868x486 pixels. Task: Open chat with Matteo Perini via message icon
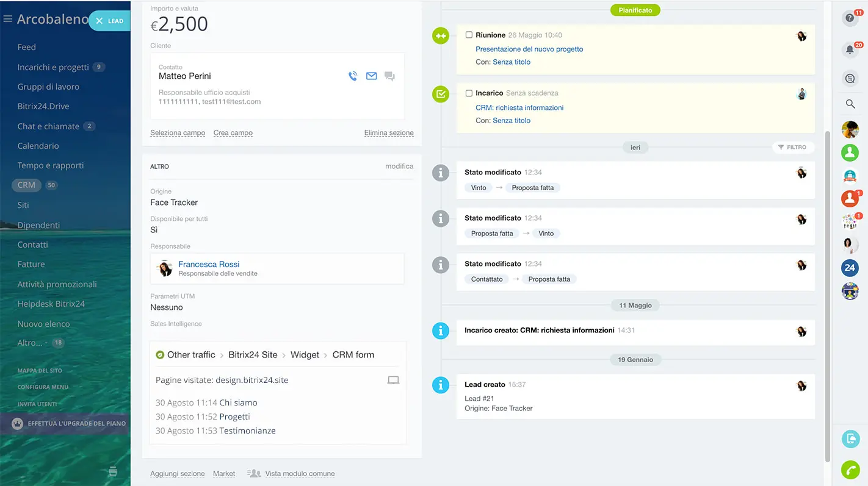389,77
